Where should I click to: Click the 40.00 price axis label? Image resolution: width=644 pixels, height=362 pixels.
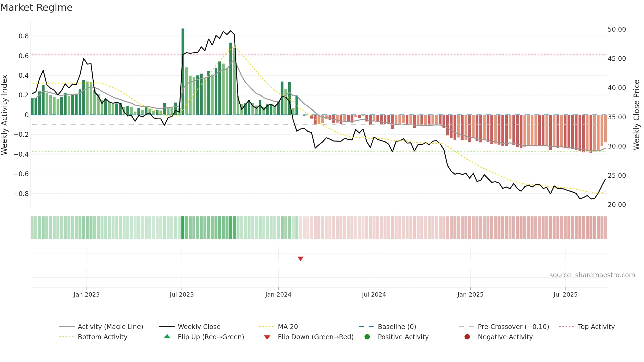[617, 88]
